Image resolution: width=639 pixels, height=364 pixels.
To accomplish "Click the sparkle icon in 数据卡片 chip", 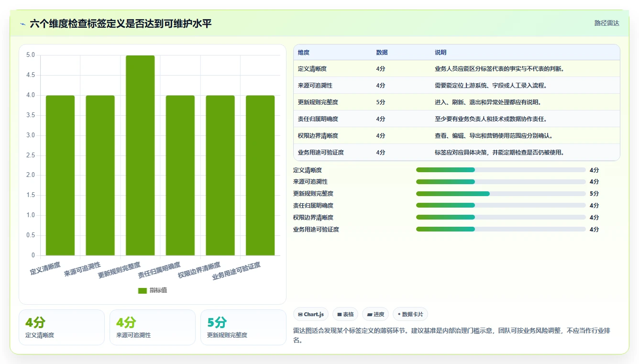I will pos(399,314).
